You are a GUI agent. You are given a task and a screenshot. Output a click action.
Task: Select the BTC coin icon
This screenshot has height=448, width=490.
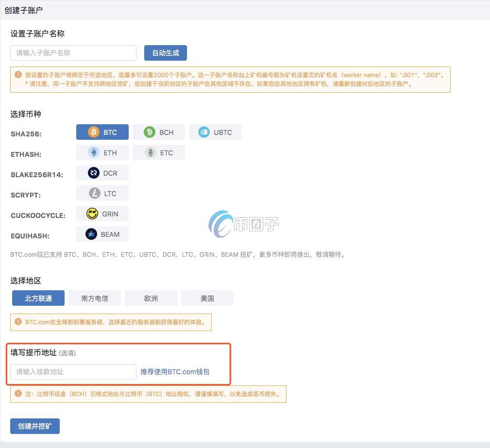click(93, 132)
